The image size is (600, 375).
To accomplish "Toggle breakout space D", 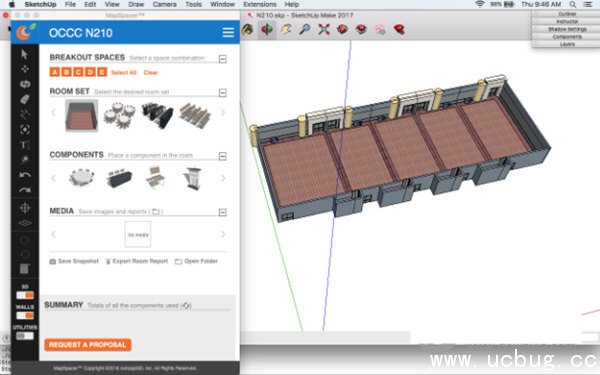I will tap(90, 72).
